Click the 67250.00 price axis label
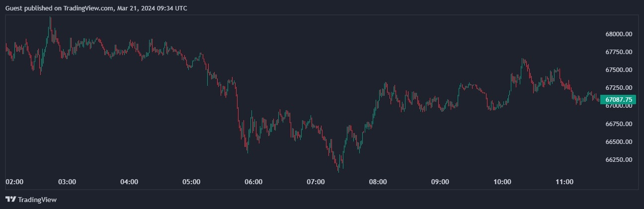Viewport: 644px width, 209px height. click(x=618, y=88)
